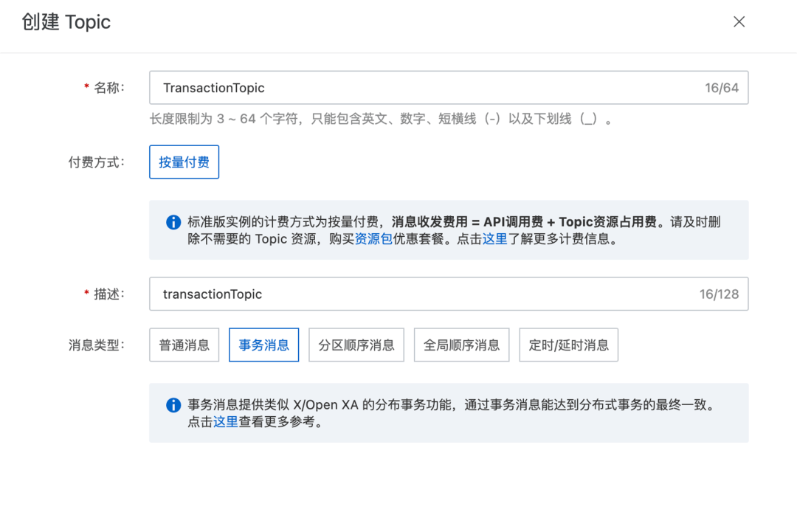This screenshot has height=532, width=797.
Task: Click the 16/128 character counter
Action: (x=719, y=294)
